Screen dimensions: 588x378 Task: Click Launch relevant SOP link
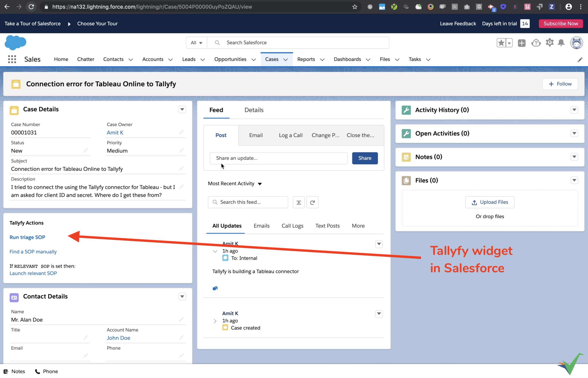pos(33,273)
